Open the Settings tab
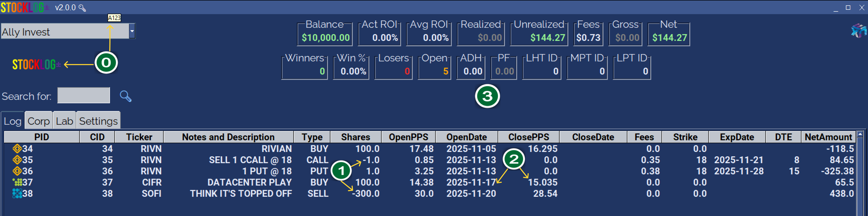The image size is (868, 216). point(99,121)
